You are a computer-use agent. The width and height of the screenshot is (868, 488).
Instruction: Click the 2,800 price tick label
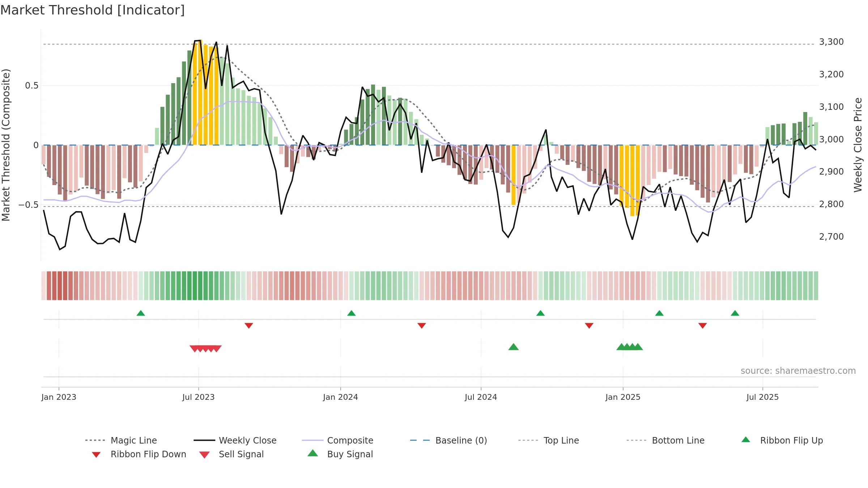pos(831,204)
